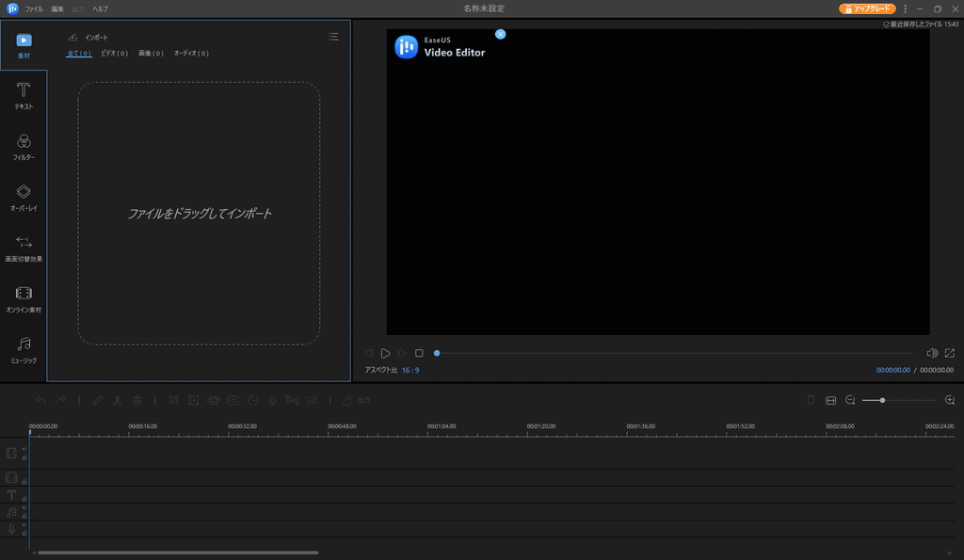Switch to the ビデオ (0) tab
Screen dimensions: 964x560
114,54
